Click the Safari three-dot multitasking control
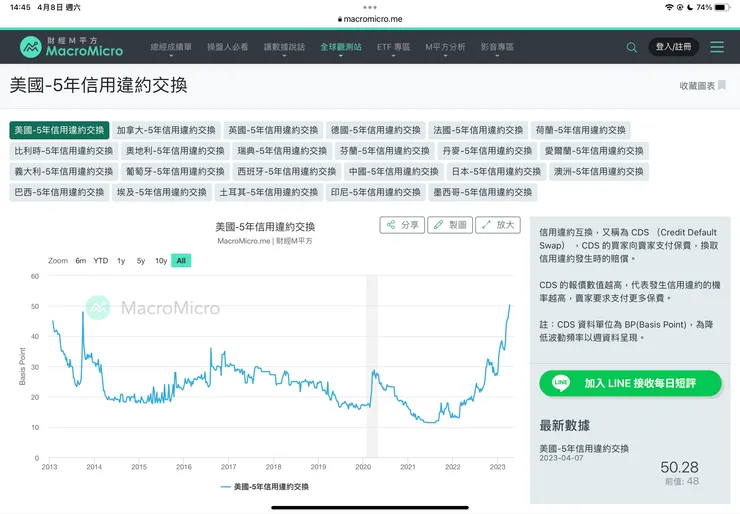740x514 pixels. [370, 7]
